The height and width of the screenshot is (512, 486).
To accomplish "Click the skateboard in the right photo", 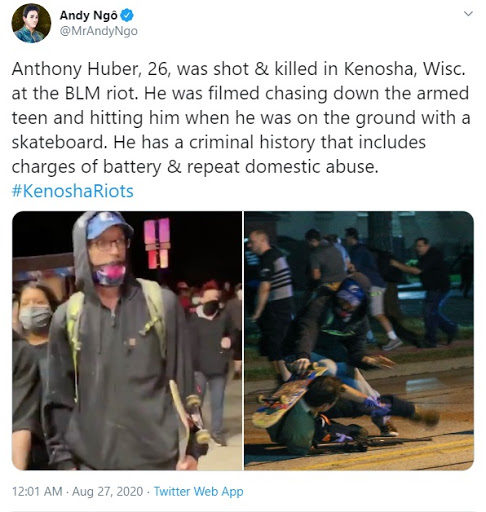I will click(289, 397).
